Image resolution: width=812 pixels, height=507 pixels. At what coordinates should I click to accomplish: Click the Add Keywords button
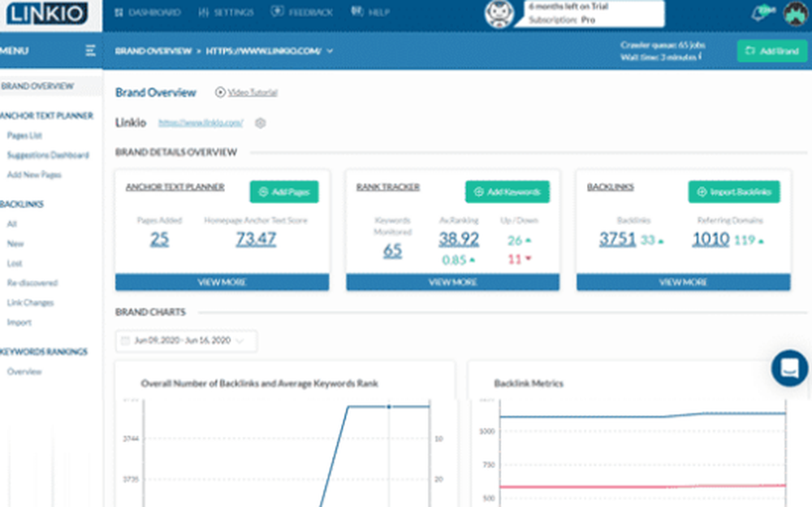508,192
